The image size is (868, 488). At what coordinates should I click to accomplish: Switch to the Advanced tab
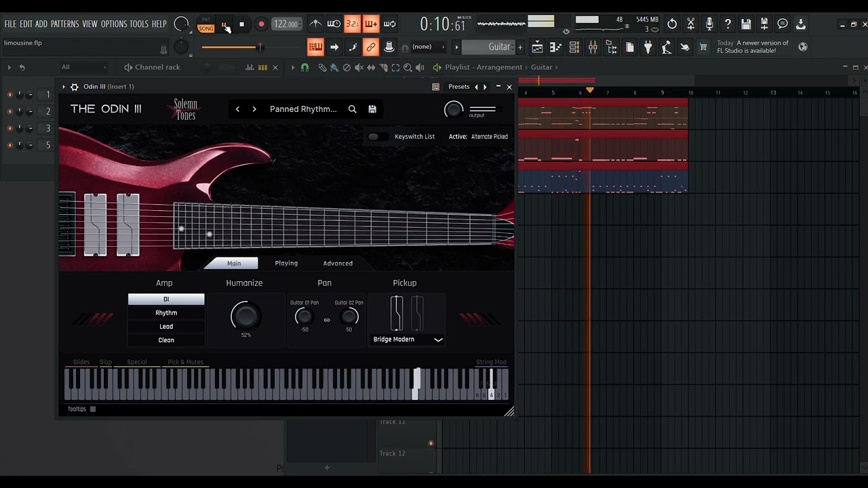pos(338,263)
